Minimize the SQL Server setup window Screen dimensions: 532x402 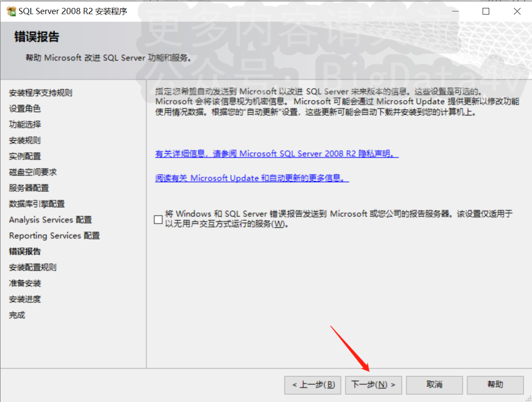pyautogui.click(x=455, y=11)
